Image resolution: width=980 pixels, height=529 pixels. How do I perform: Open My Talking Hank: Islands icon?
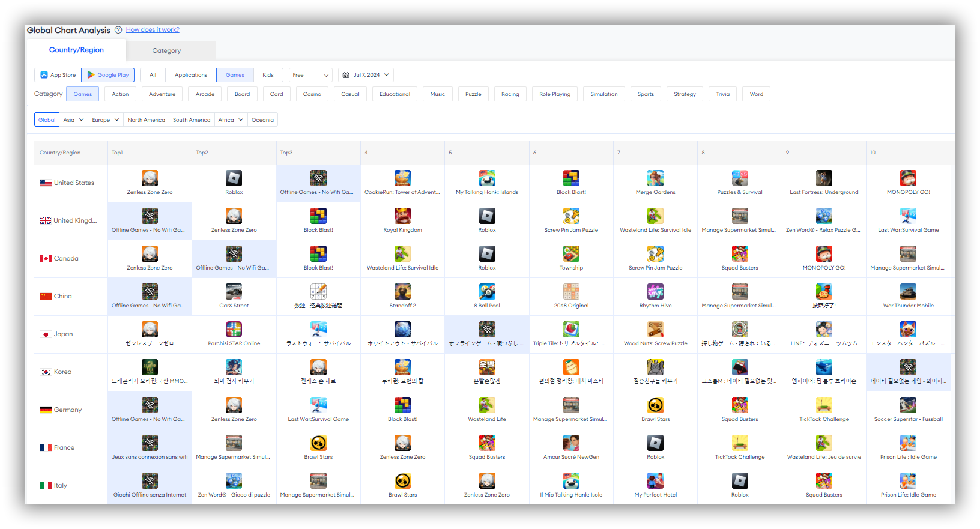487,178
